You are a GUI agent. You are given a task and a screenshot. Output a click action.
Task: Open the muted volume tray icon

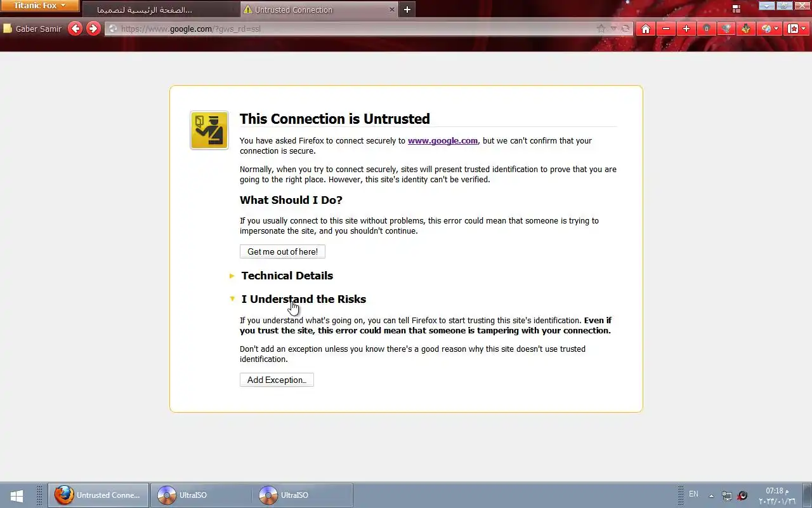(742, 496)
